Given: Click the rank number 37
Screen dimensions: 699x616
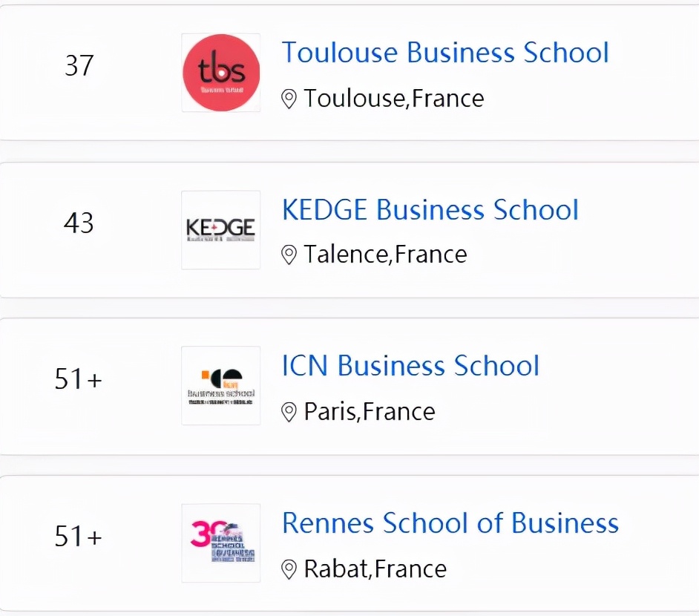Looking at the screenshot, I should [x=79, y=66].
